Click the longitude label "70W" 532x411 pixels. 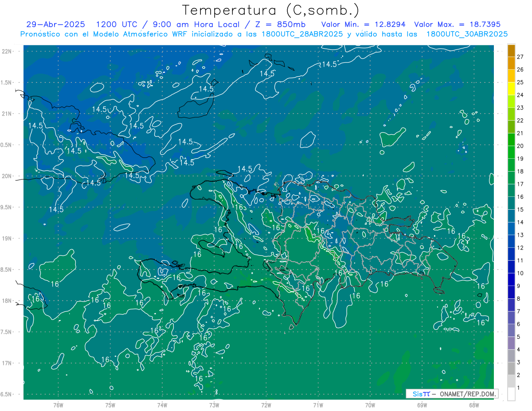[x=370, y=405]
